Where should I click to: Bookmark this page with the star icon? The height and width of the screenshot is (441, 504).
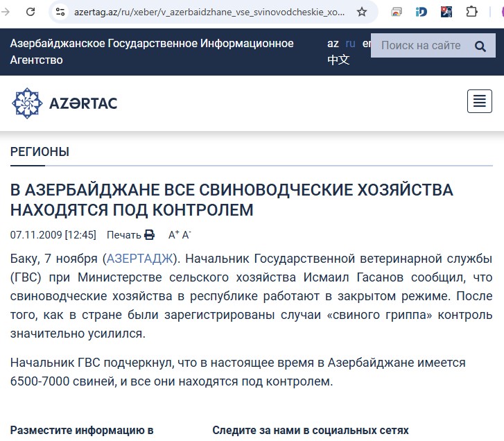361,12
